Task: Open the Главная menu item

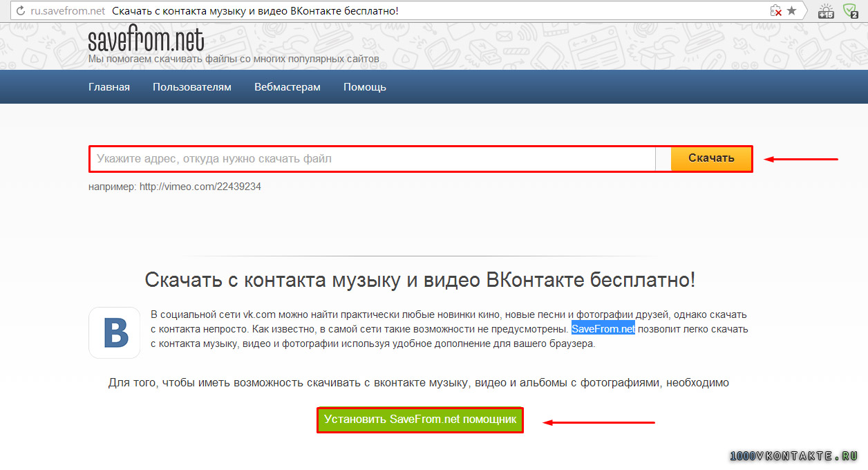Action: (x=109, y=87)
